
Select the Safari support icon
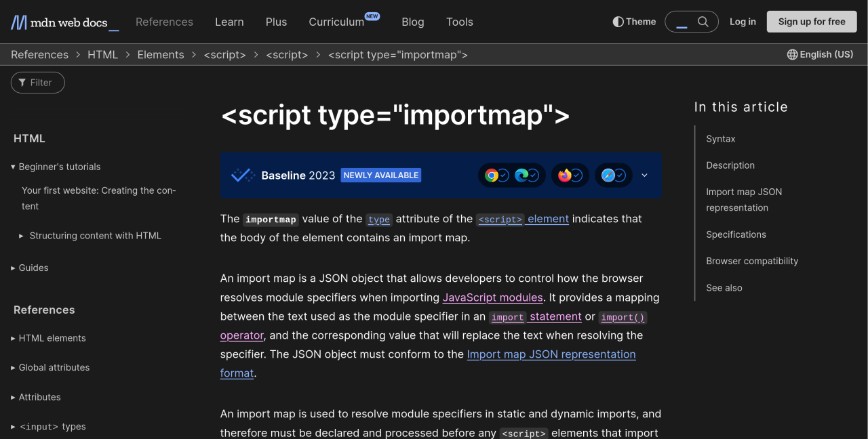608,175
